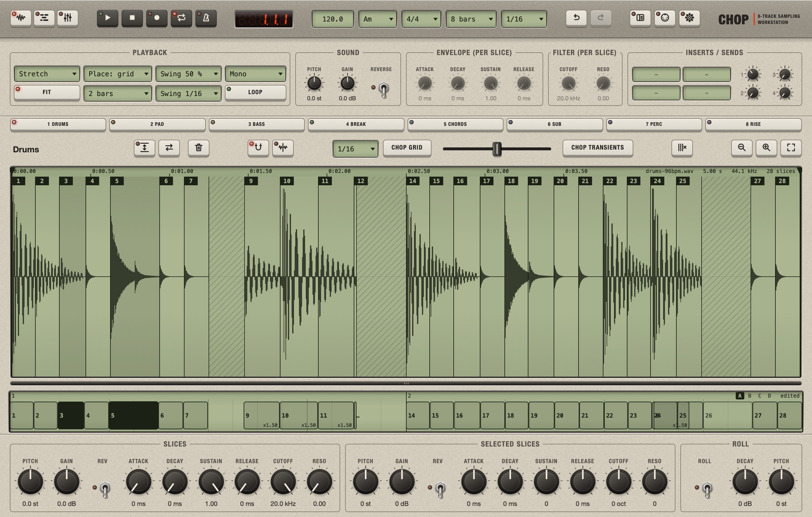Start playback with the Play button
Viewport: 812px width, 517px height.
coord(108,18)
